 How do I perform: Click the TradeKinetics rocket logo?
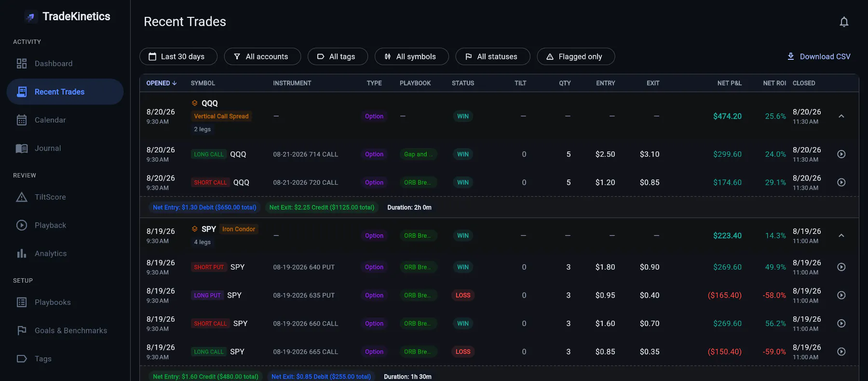(30, 17)
